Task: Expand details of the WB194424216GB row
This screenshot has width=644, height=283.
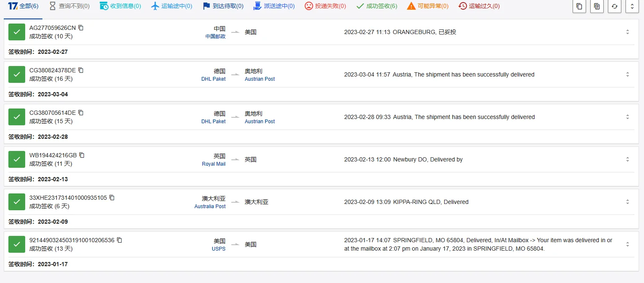Action: click(x=628, y=159)
